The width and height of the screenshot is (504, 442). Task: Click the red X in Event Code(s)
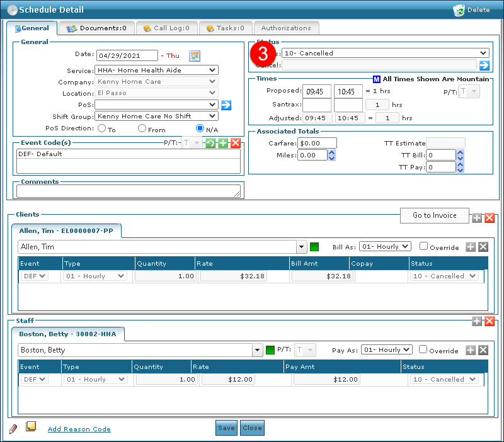click(236, 143)
